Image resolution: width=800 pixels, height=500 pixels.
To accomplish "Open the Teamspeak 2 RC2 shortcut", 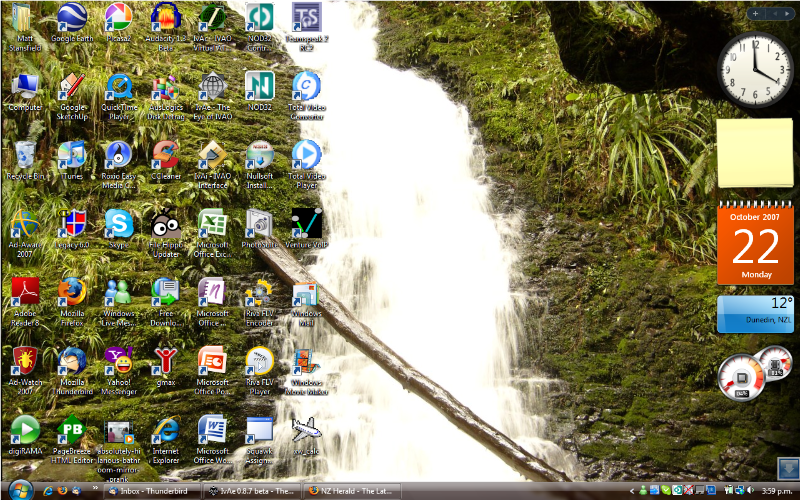I will tap(306, 18).
